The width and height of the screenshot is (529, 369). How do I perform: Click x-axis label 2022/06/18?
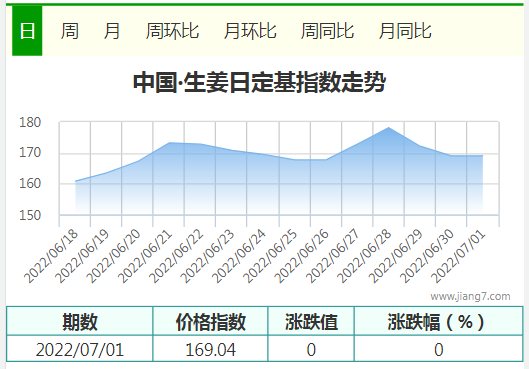point(52,257)
